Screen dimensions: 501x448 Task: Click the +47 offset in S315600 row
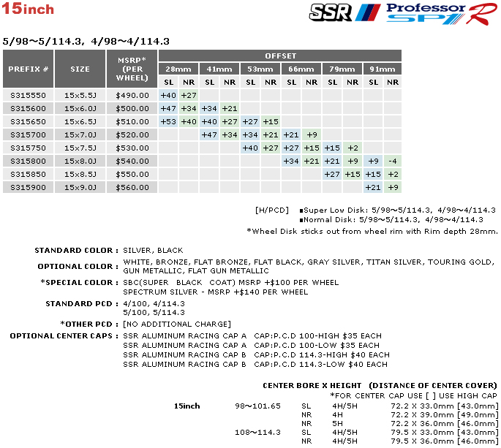click(x=168, y=109)
